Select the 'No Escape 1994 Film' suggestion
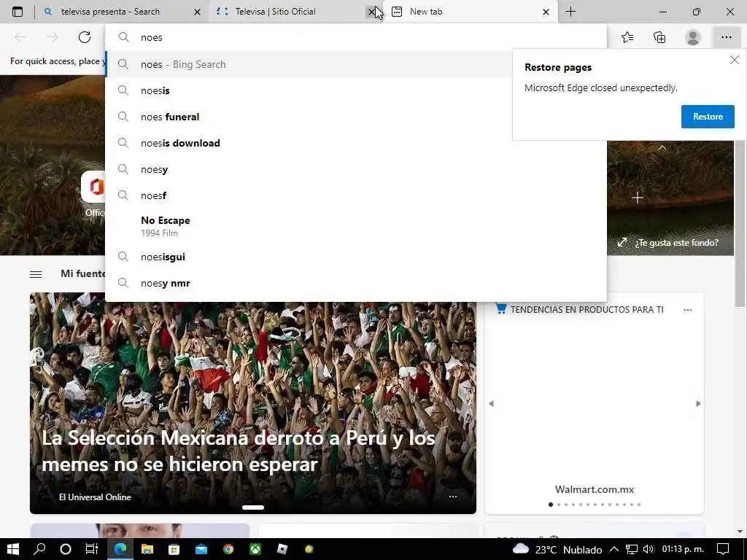The height and width of the screenshot is (560, 747). tap(356, 226)
